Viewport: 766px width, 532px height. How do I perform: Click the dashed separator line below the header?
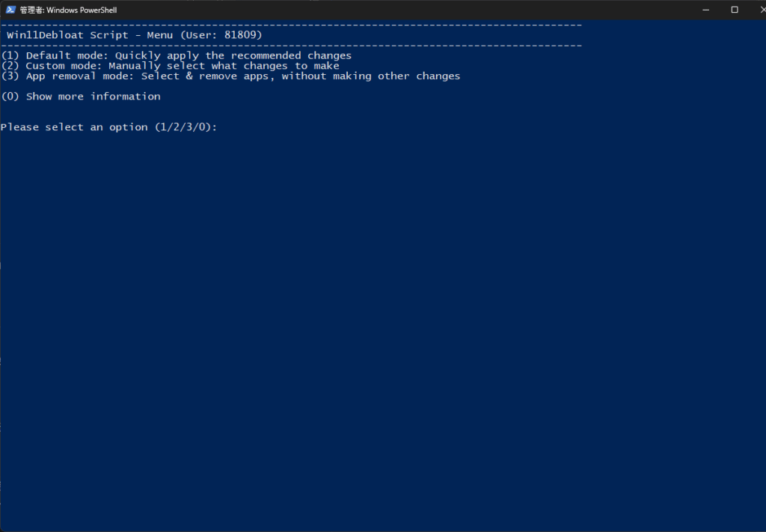click(292, 45)
